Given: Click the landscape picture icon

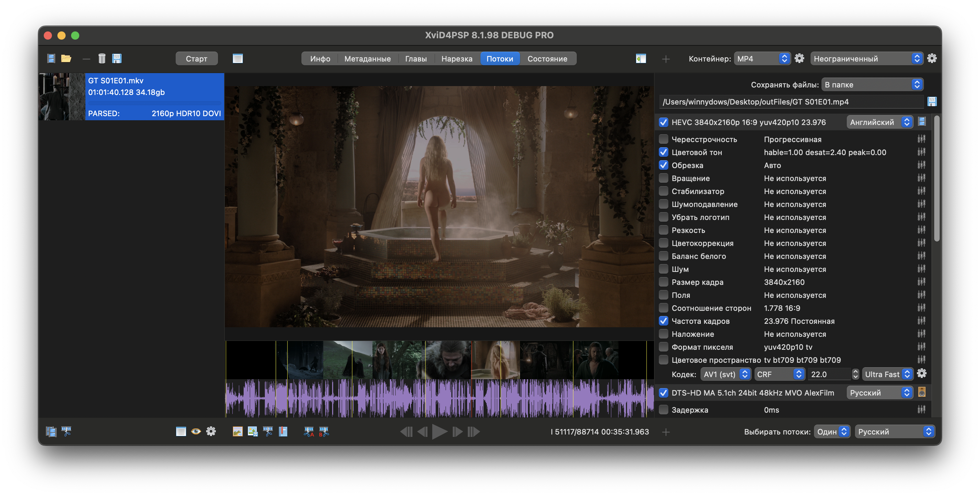Looking at the screenshot, I should coord(238,431).
